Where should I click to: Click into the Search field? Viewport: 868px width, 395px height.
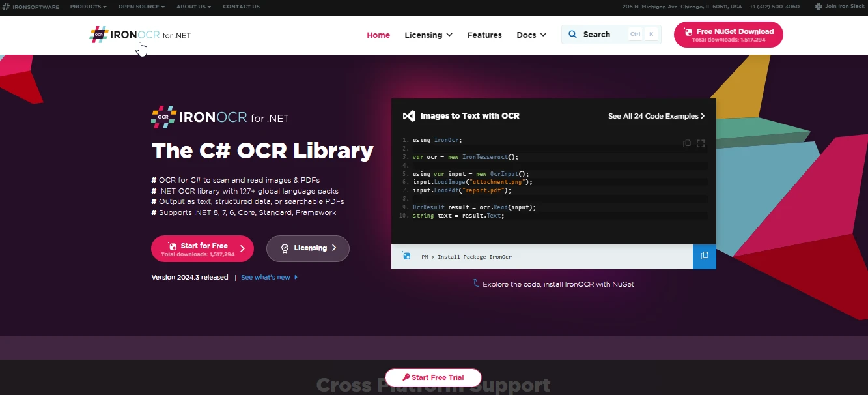coord(596,35)
